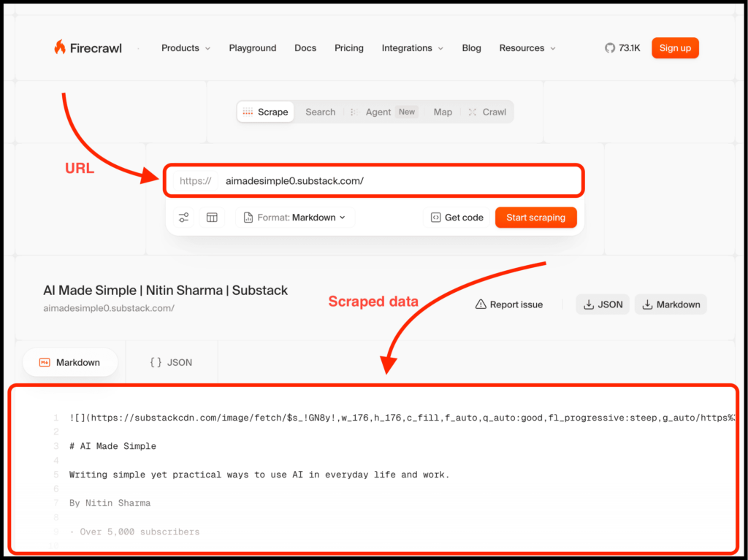Screen dimensions: 748x560
Task: Select the Agent New mode
Action: click(383, 112)
